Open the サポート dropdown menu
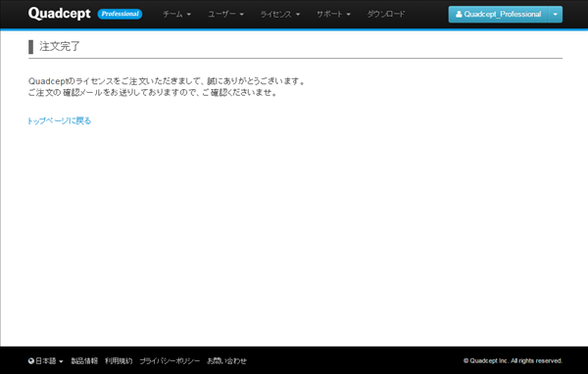The width and height of the screenshot is (588, 374). pyautogui.click(x=333, y=15)
